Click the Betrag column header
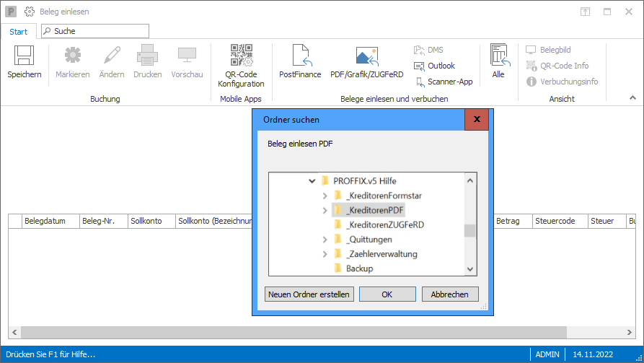Screen dimensions: 644x363 click(x=513, y=221)
